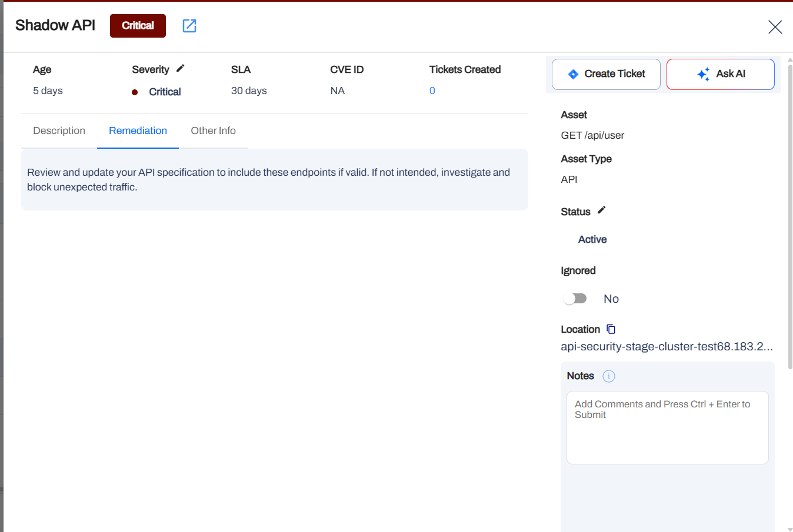Click the side panel vertical scrollbar

(789, 212)
